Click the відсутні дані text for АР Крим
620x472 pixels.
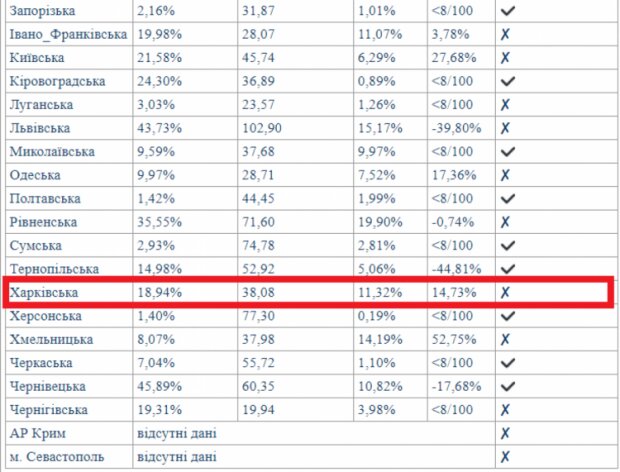pyautogui.click(x=177, y=433)
